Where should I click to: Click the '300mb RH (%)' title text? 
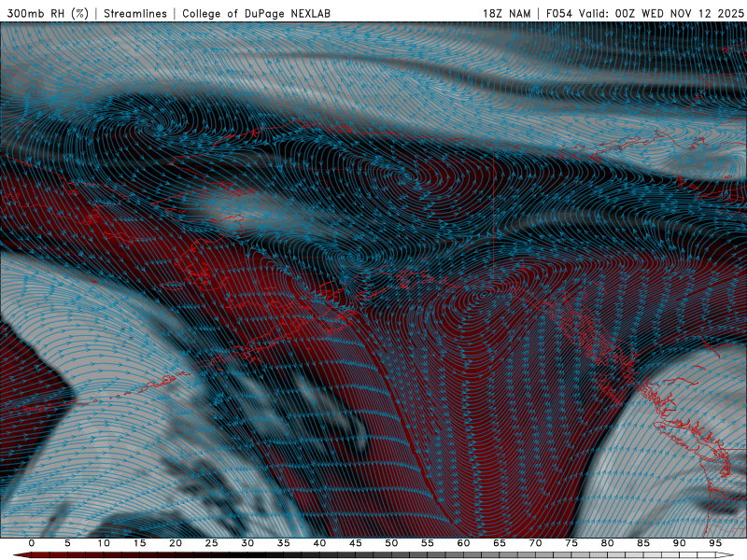pyautogui.click(x=48, y=13)
